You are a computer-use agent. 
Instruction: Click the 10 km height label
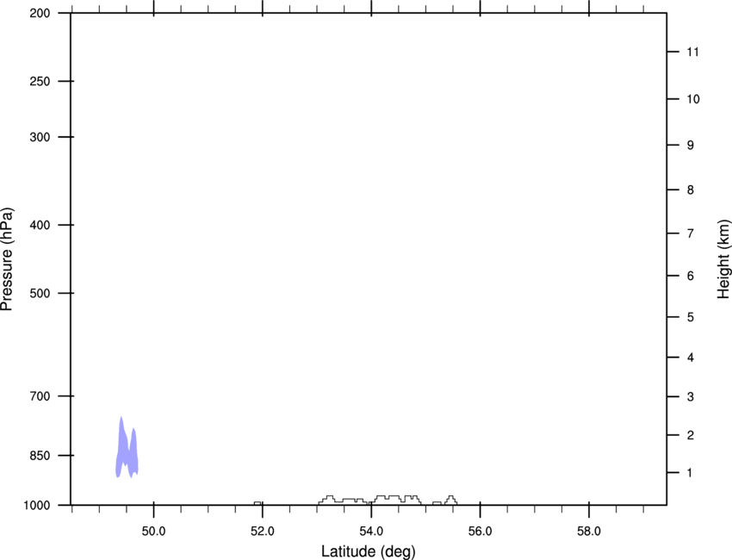tap(693, 99)
